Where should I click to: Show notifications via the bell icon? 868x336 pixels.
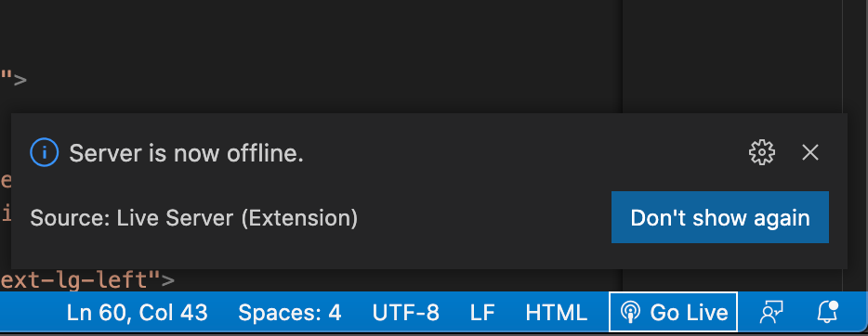pyautogui.click(x=828, y=313)
